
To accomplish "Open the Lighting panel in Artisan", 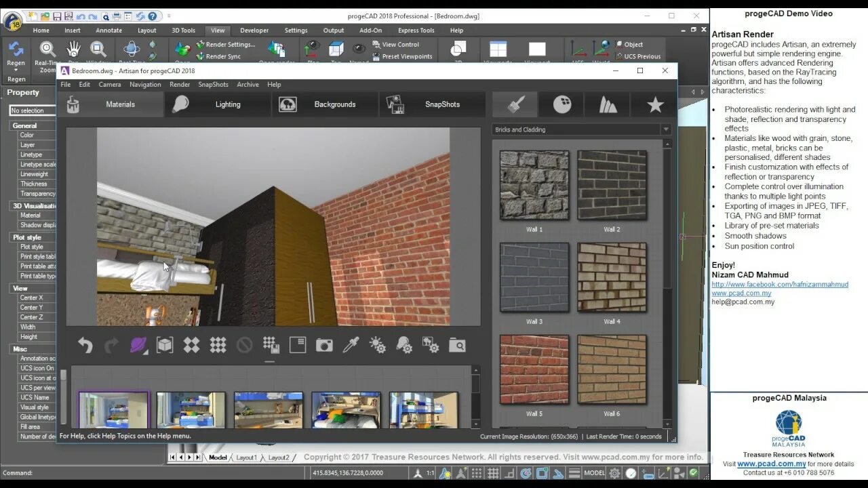I will (x=218, y=104).
